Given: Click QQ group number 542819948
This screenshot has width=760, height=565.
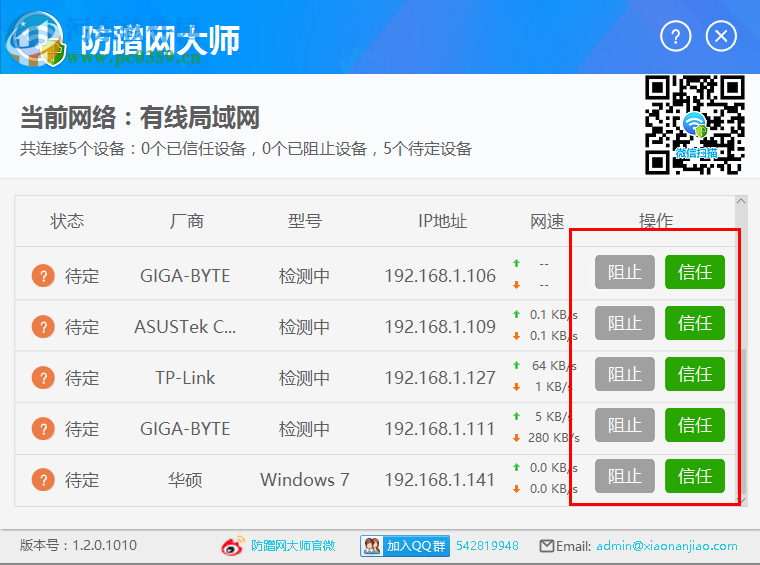Looking at the screenshot, I should click(x=487, y=546).
